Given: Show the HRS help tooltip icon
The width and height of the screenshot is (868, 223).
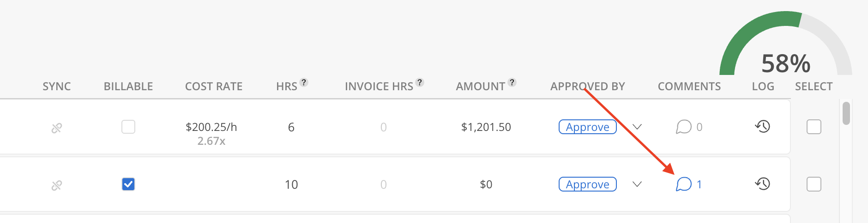Looking at the screenshot, I should point(303,82).
